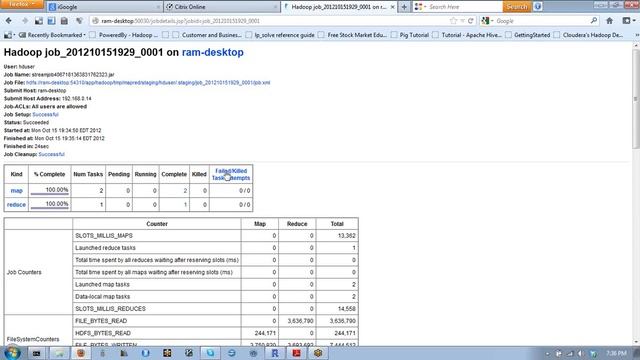Open the command prompt taskbar icon

[x=36, y=353]
